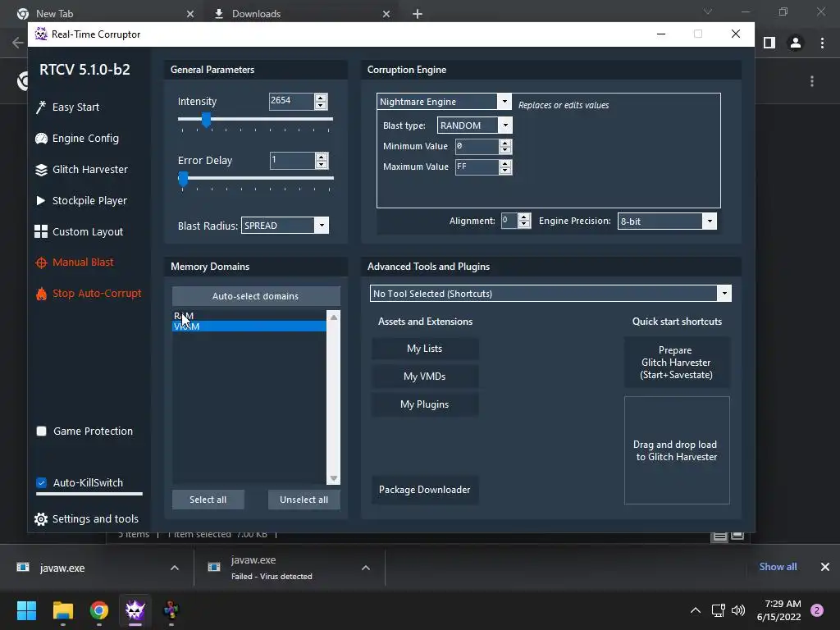Click the Minimum Value field
Screen dimensions: 840x630
coord(477,146)
